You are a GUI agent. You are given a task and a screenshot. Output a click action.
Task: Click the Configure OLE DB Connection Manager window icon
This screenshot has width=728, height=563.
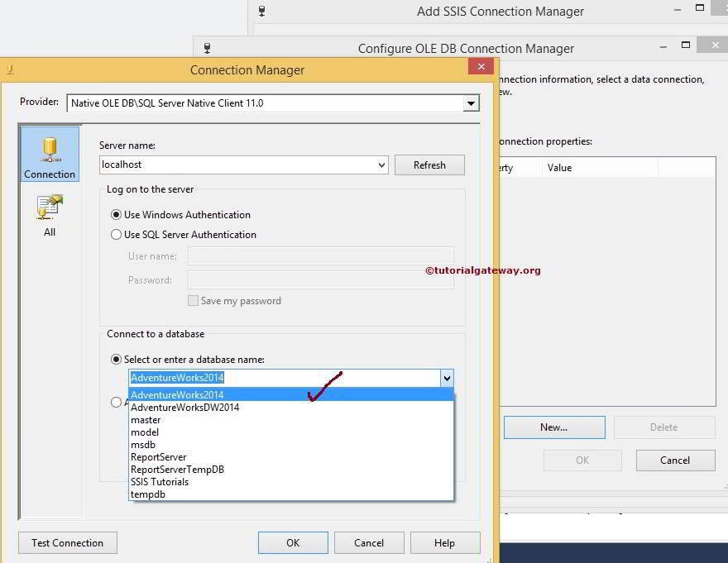point(207,48)
